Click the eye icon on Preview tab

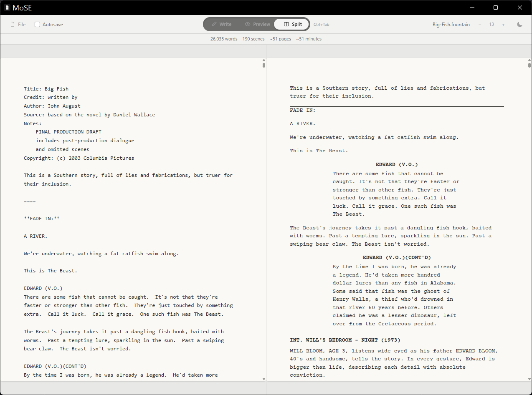(x=248, y=24)
